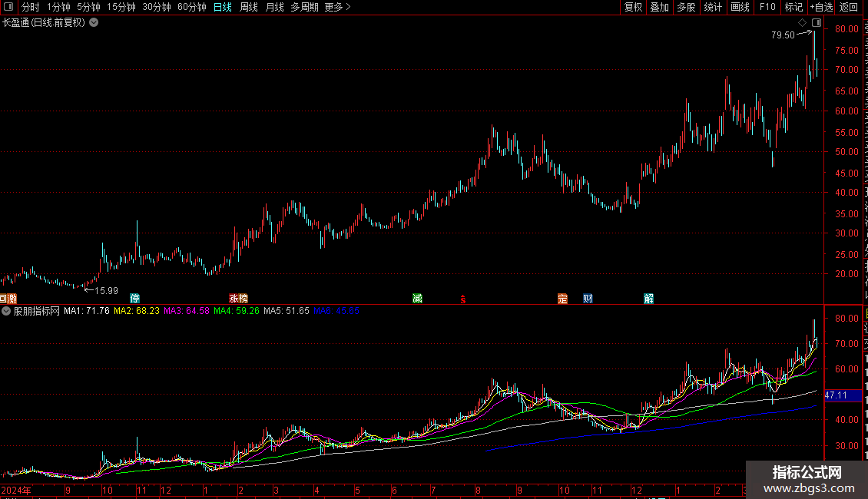The image size is (868, 499).
Task: Click the 标记 mark button
Action: click(x=793, y=7)
